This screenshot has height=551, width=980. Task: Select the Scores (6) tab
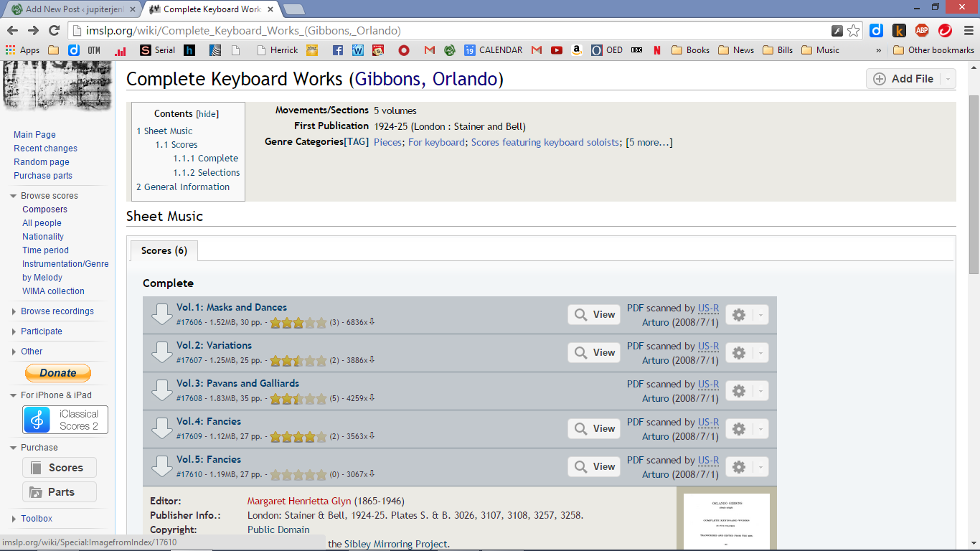[164, 250]
